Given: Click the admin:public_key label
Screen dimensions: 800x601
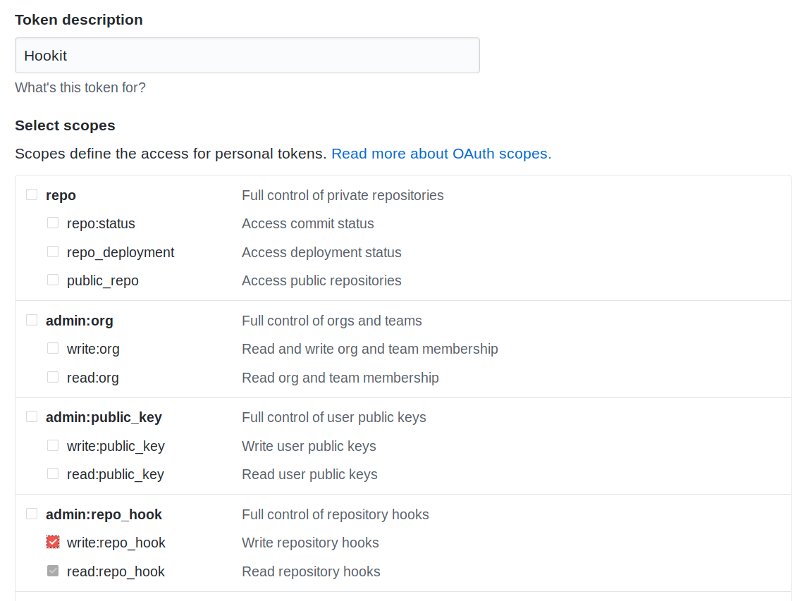Looking at the screenshot, I should 104,418.
